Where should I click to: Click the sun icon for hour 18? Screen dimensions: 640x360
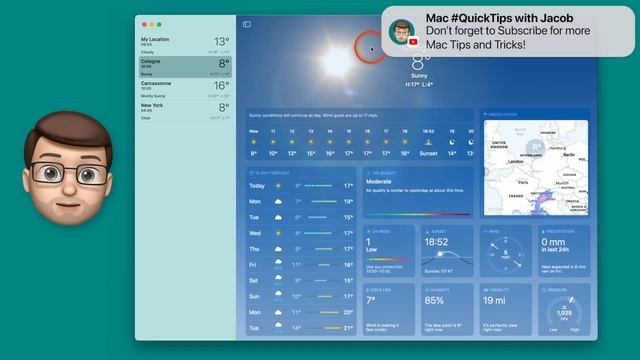[x=405, y=142]
